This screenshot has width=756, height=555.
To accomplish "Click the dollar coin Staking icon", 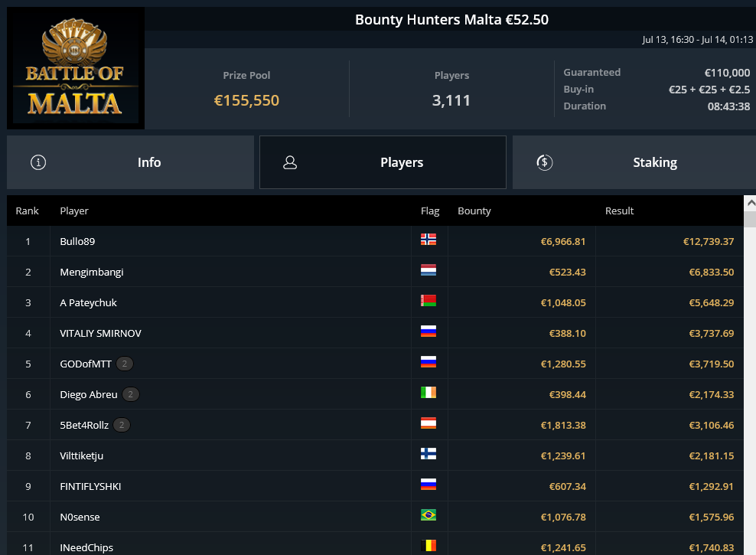I will [544, 162].
